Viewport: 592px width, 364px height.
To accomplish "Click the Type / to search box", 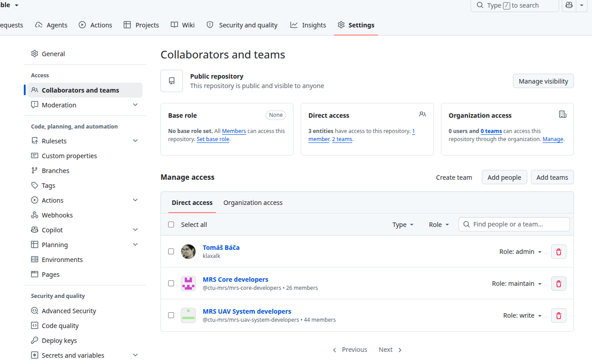I will point(515,5).
